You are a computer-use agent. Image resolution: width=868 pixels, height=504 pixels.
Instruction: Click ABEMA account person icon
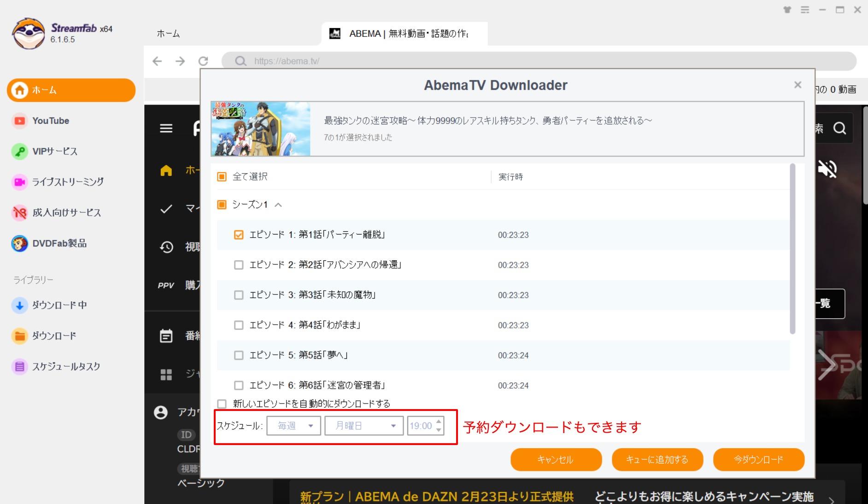tap(161, 412)
